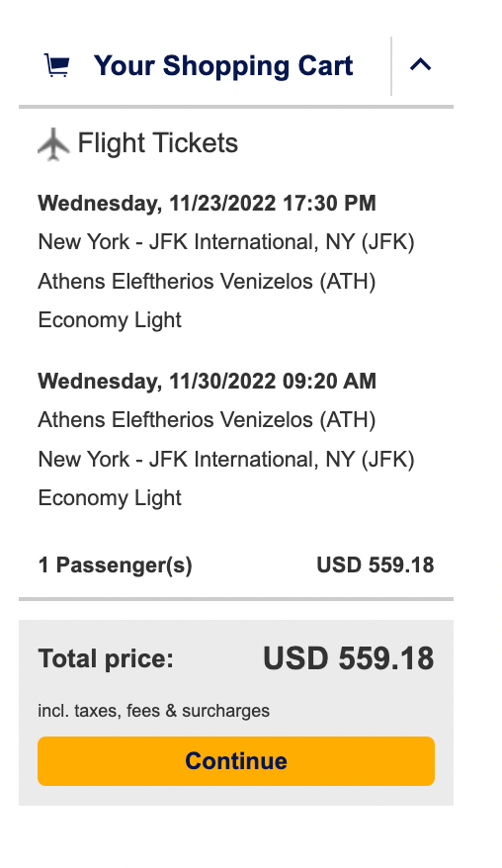502x868 pixels.
Task: Select outbound date Wednesday 11/23/2022 17:30 PM
Action: tap(207, 204)
